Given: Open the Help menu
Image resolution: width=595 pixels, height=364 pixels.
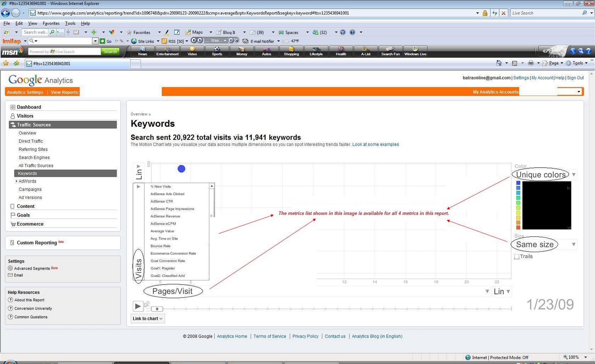Looking at the screenshot, I should pyautogui.click(x=86, y=23).
